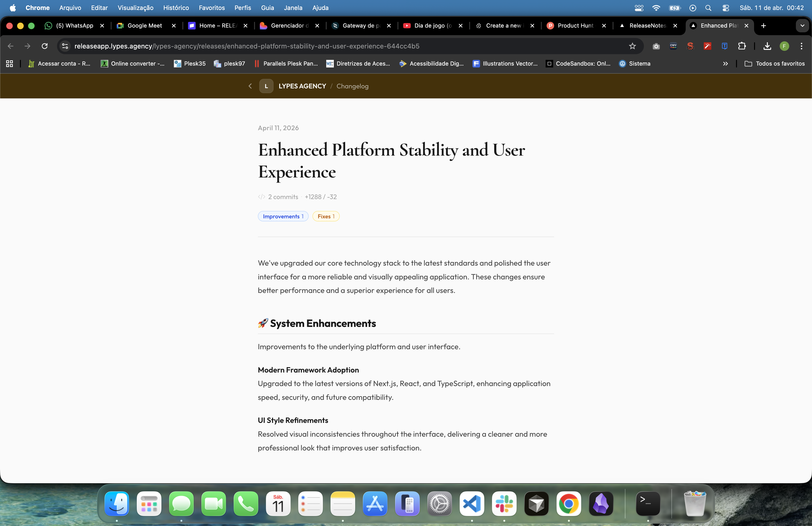Open the red magic wand extension
The image size is (812, 526).
pos(708,46)
